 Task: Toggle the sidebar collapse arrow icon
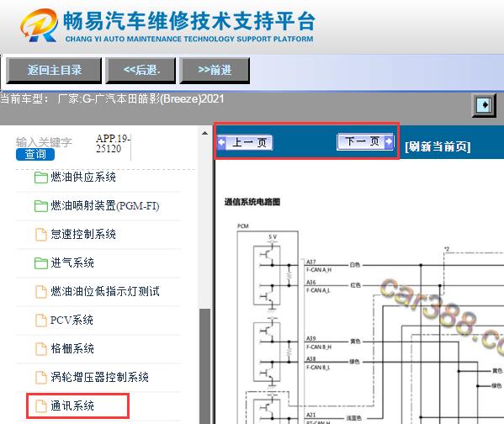[484, 105]
